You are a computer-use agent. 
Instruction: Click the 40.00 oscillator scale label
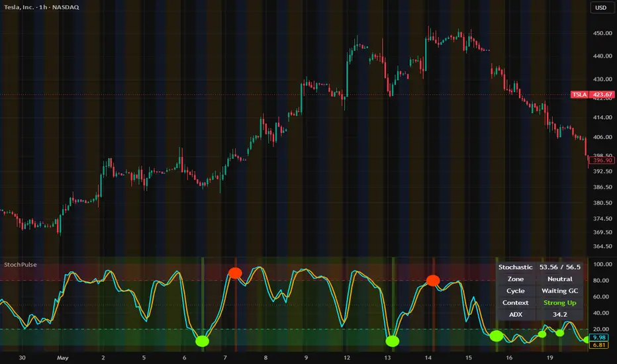coord(602,313)
